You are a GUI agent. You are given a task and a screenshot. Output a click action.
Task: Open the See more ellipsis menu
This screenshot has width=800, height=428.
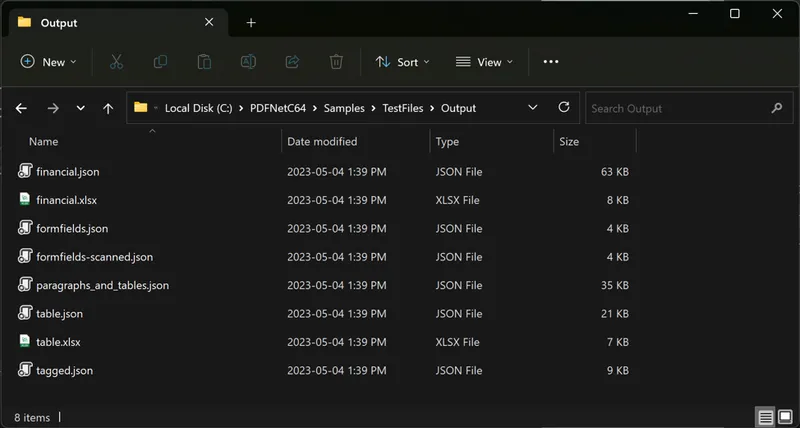click(551, 62)
